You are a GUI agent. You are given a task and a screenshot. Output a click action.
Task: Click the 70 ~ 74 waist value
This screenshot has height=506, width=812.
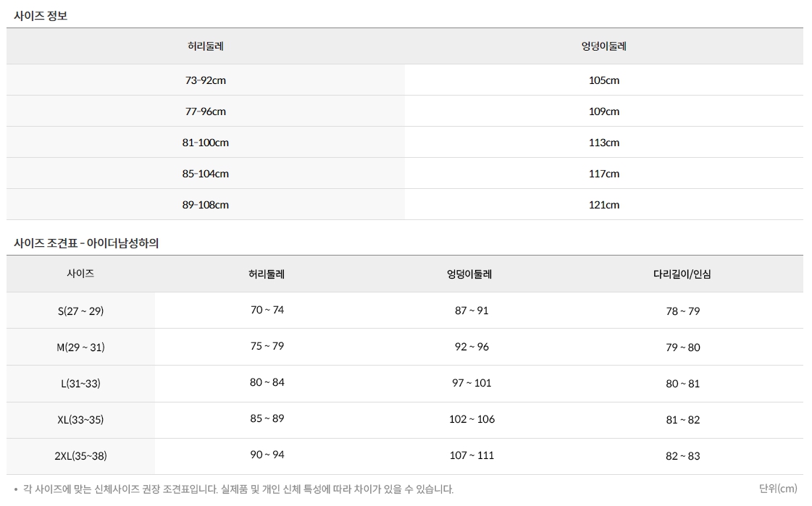point(267,310)
